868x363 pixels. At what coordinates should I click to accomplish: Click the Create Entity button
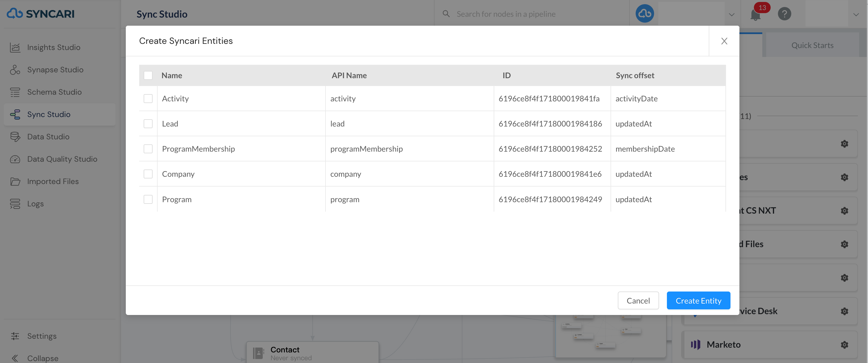(698, 300)
